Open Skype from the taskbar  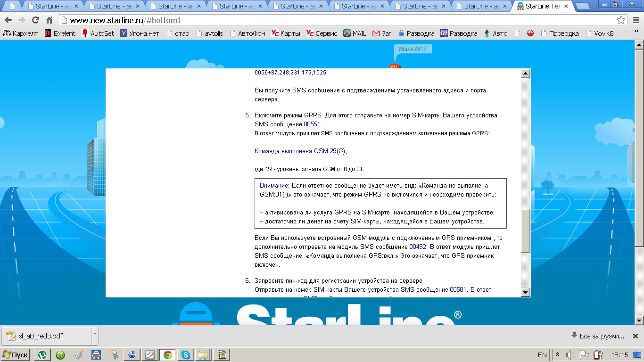(x=186, y=355)
